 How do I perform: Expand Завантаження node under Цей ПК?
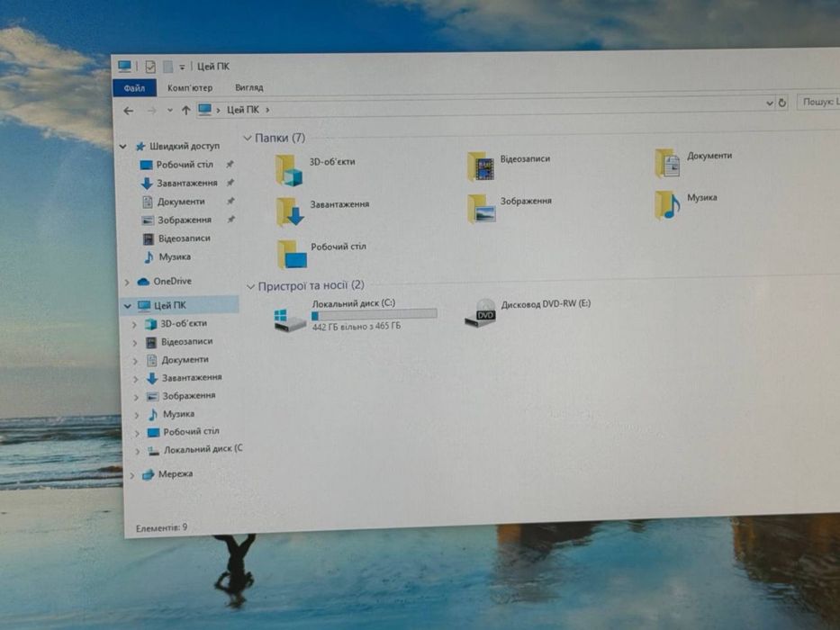[136, 379]
